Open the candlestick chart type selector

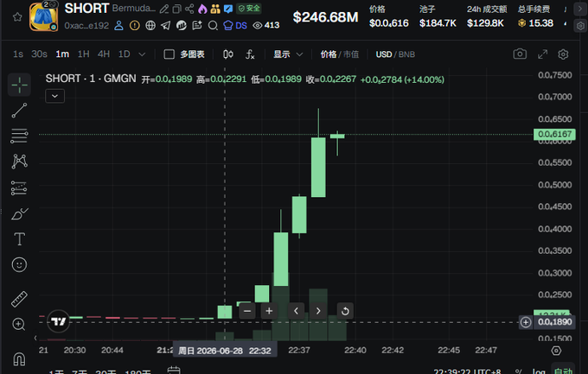pos(228,54)
